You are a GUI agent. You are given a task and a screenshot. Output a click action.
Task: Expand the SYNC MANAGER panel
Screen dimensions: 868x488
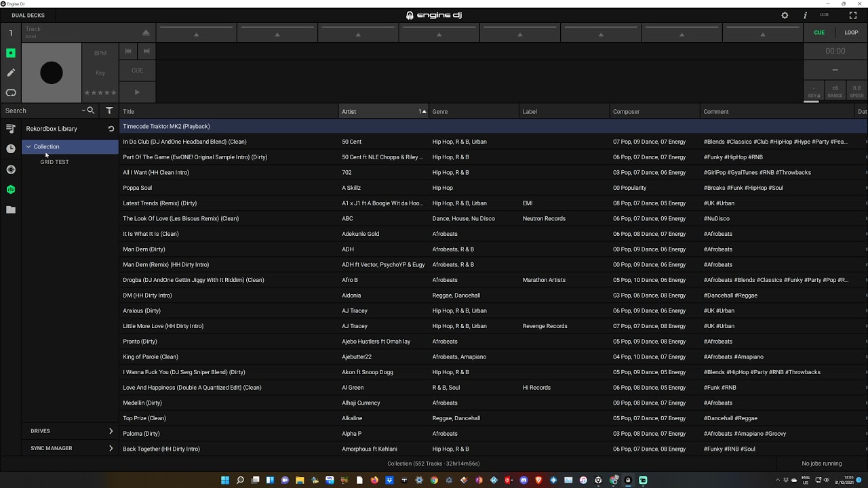71,448
